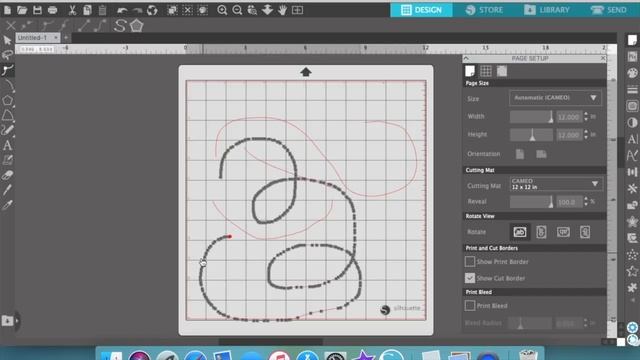Select portrait orientation option
The height and width of the screenshot is (360, 640).
(x=520, y=154)
